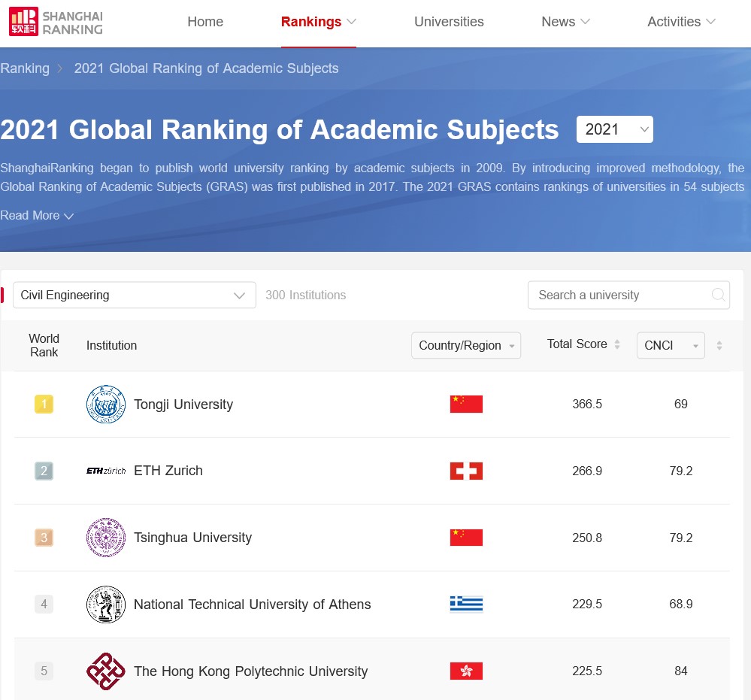Screen dimensions: 751x700
Task: Click CNCI value 68.9
Action: (681, 604)
